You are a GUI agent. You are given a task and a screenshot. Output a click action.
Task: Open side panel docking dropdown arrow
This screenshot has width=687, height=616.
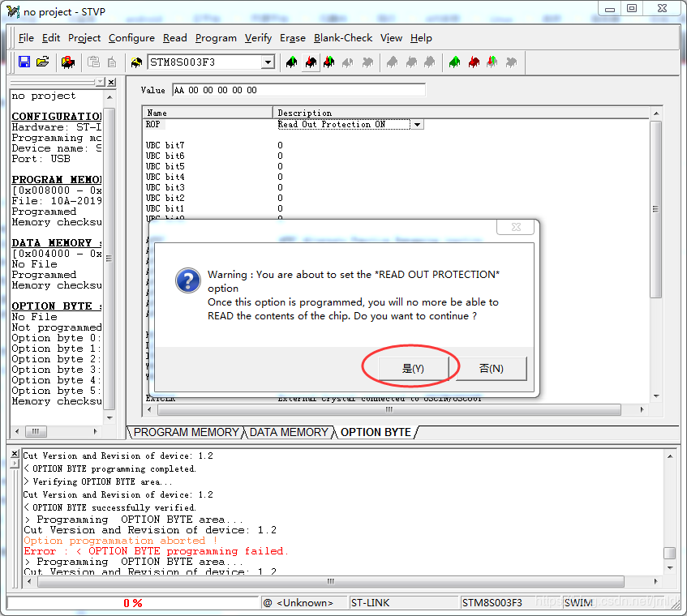(x=101, y=82)
